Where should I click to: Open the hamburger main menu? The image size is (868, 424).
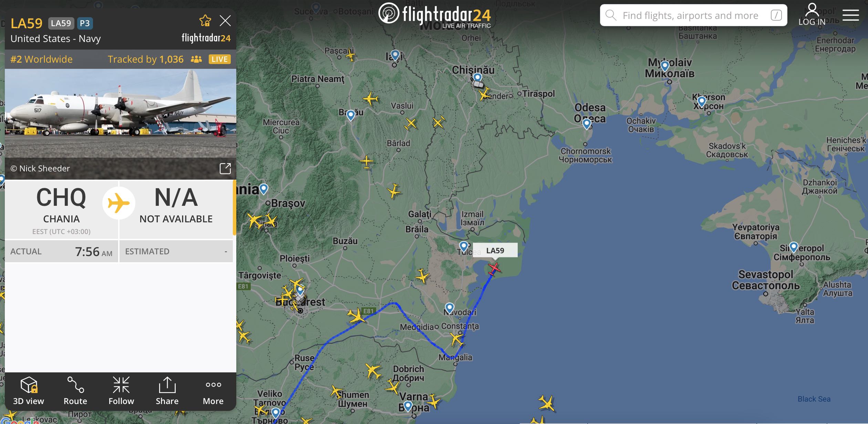pos(850,15)
